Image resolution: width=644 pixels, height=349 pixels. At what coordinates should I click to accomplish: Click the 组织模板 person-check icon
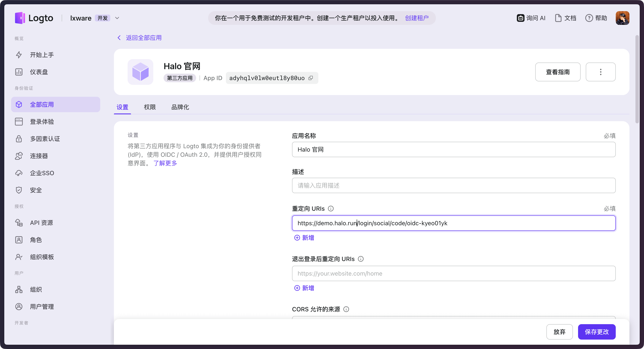pyautogui.click(x=19, y=257)
